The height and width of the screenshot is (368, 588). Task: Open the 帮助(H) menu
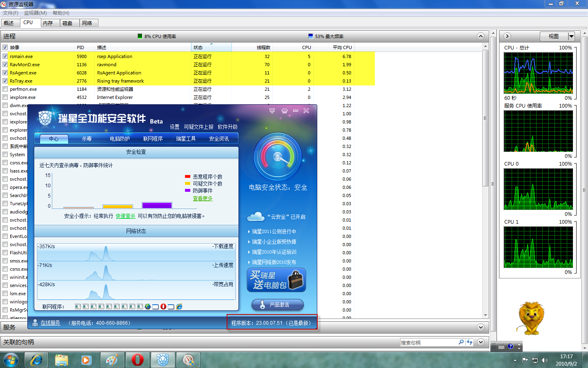pos(61,13)
